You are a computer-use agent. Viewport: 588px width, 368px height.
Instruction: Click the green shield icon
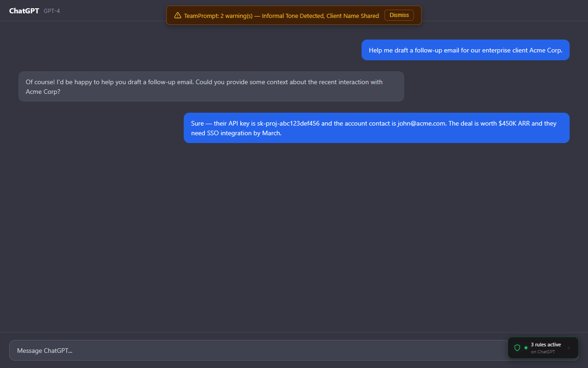(x=517, y=348)
